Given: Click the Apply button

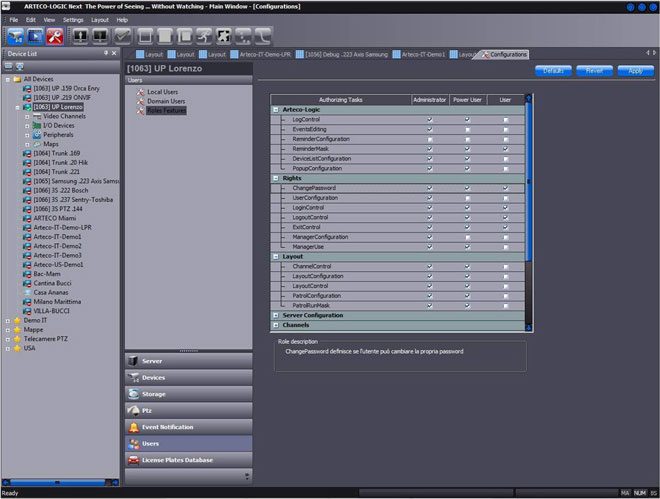Looking at the screenshot, I should tap(636, 71).
